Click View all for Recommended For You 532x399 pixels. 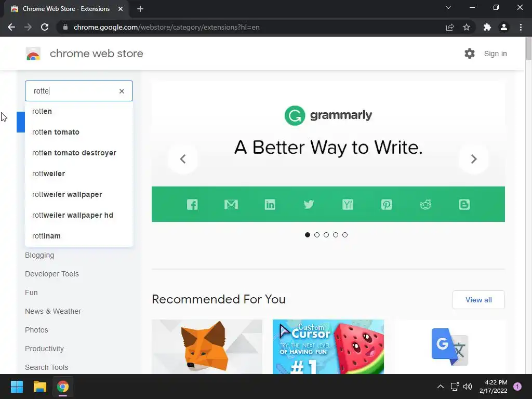[x=478, y=300]
